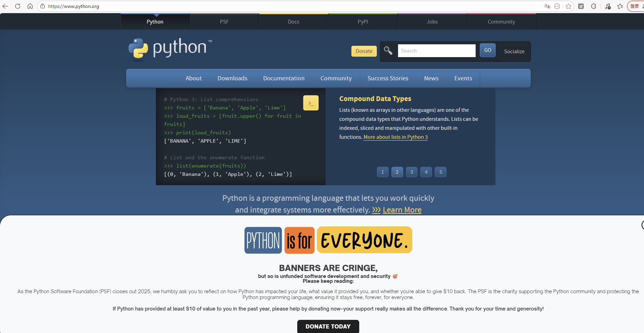Open the Docs top tab

[293, 21]
